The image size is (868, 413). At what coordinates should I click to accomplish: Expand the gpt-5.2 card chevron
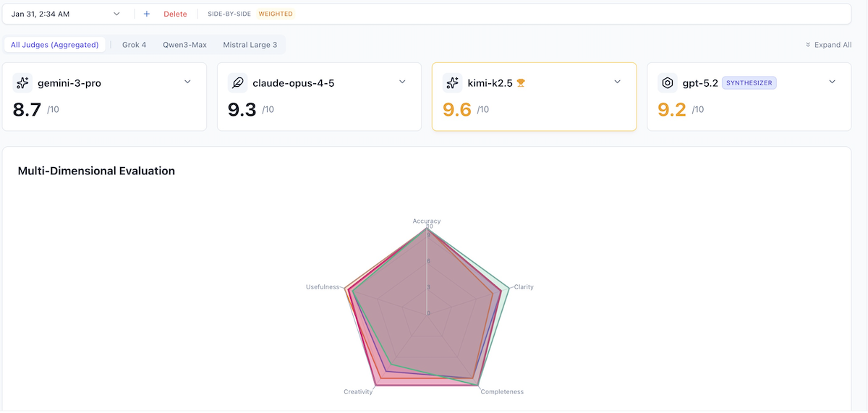pyautogui.click(x=832, y=82)
